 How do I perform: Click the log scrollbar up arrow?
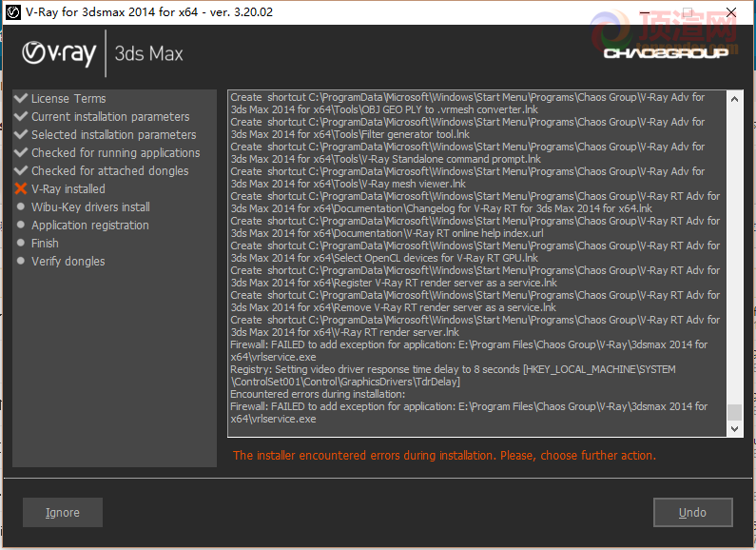(734, 99)
